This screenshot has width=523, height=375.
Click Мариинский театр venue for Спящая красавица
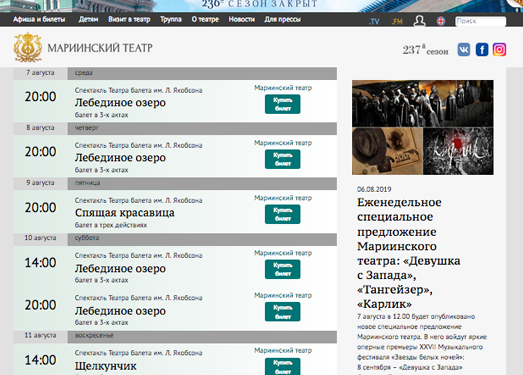[283, 198]
